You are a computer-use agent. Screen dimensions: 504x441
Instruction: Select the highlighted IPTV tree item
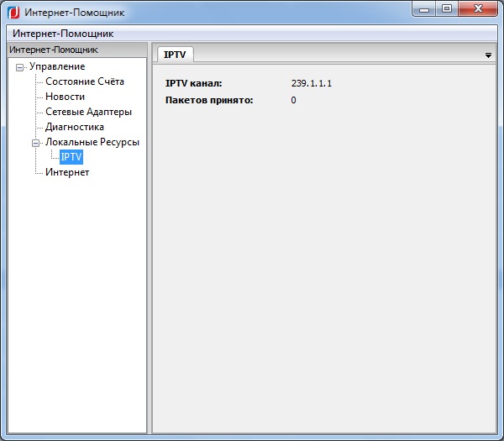tap(71, 157)
